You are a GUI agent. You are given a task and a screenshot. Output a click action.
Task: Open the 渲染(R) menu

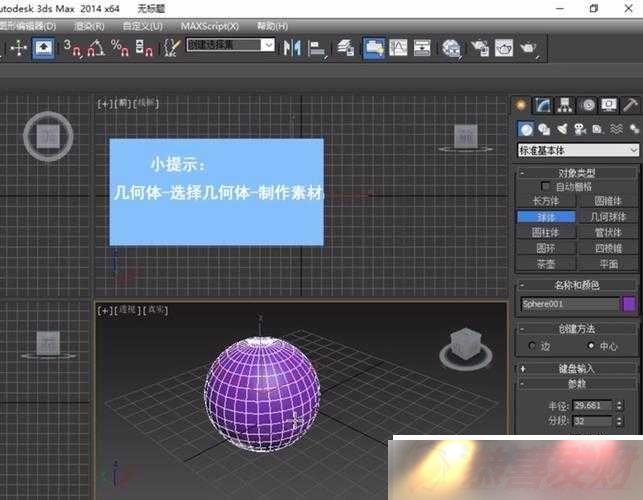(x=89, y=26)
